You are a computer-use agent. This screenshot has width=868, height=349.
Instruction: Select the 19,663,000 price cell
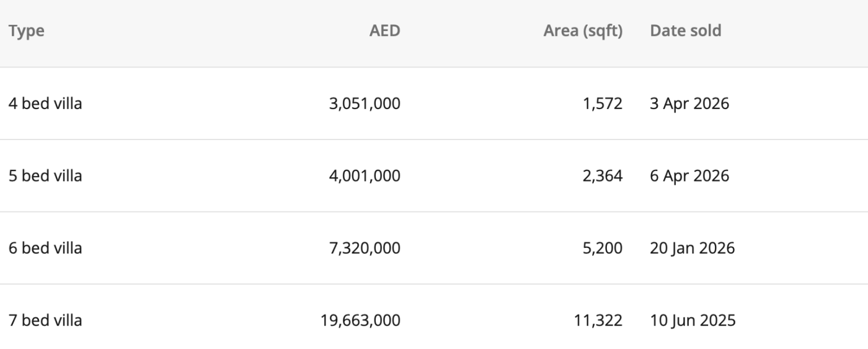(x=361, y=321)
